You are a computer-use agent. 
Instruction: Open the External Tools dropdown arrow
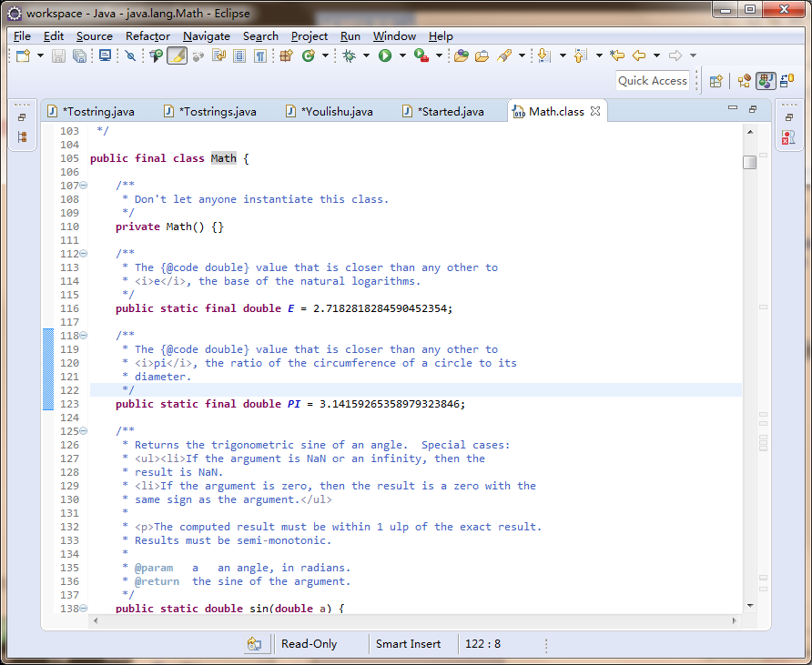pos(439,55)
